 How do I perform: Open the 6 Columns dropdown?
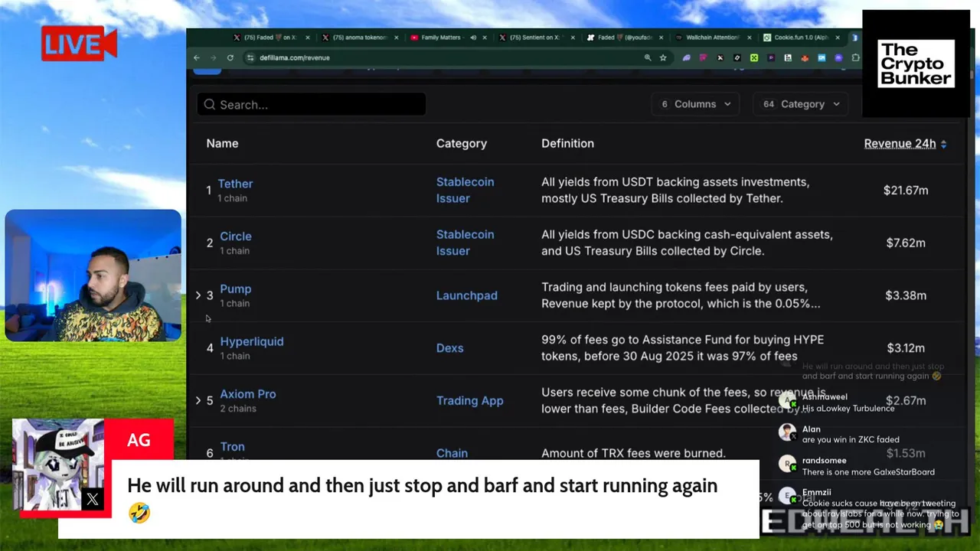[696, 104]
